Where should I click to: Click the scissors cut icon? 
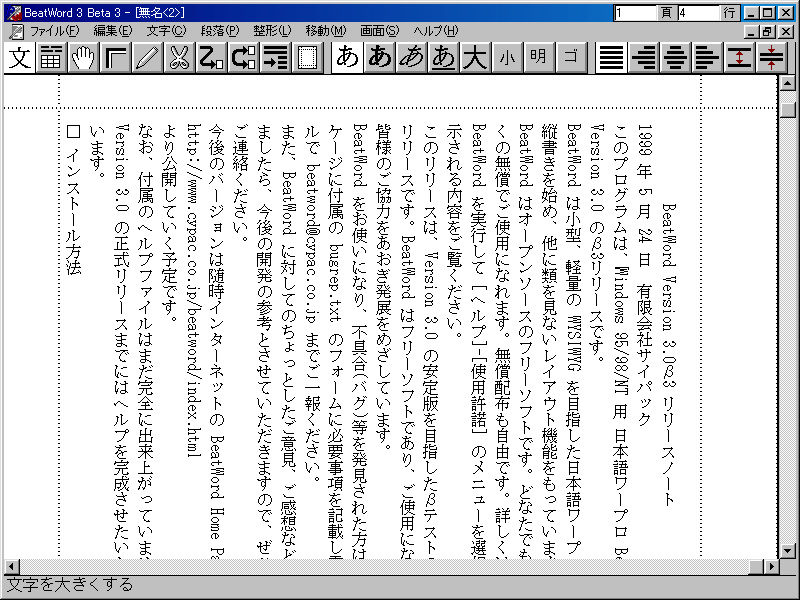click(x=179, y=57)
